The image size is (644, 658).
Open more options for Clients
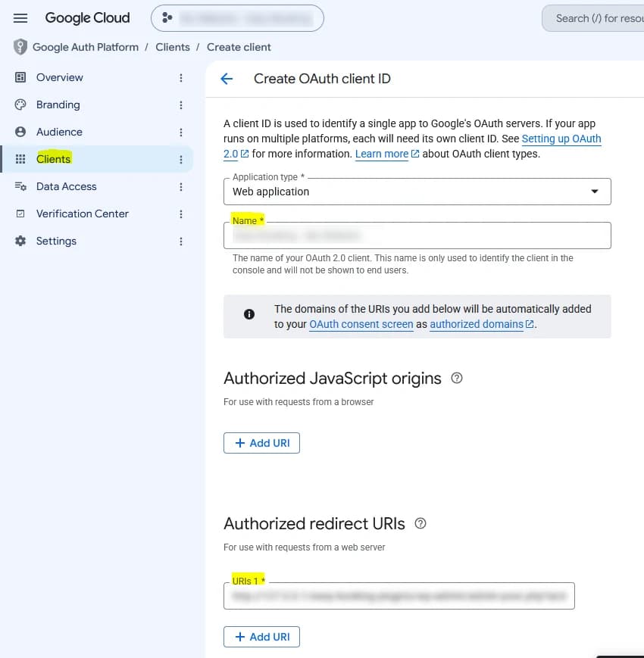(181, 160)
